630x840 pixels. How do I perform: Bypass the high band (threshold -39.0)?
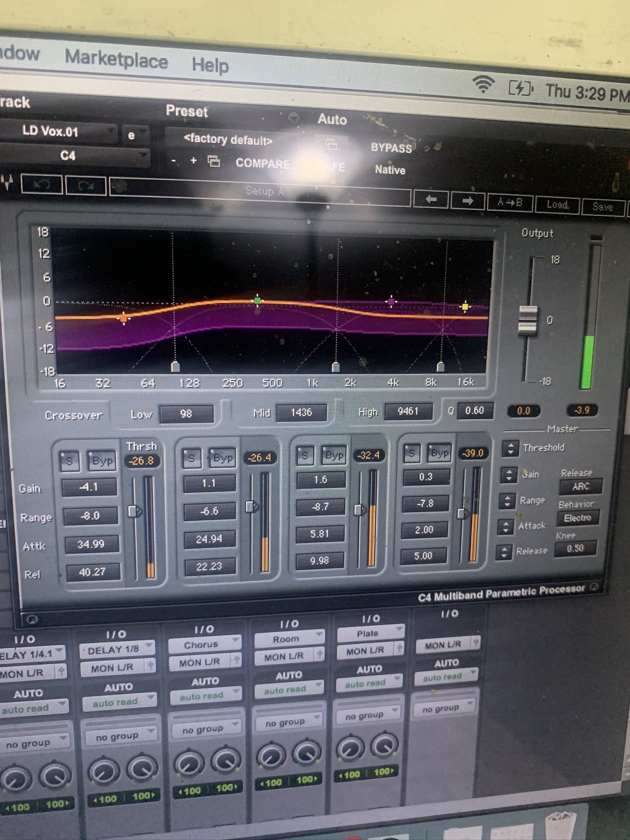(x=440, y=453)
